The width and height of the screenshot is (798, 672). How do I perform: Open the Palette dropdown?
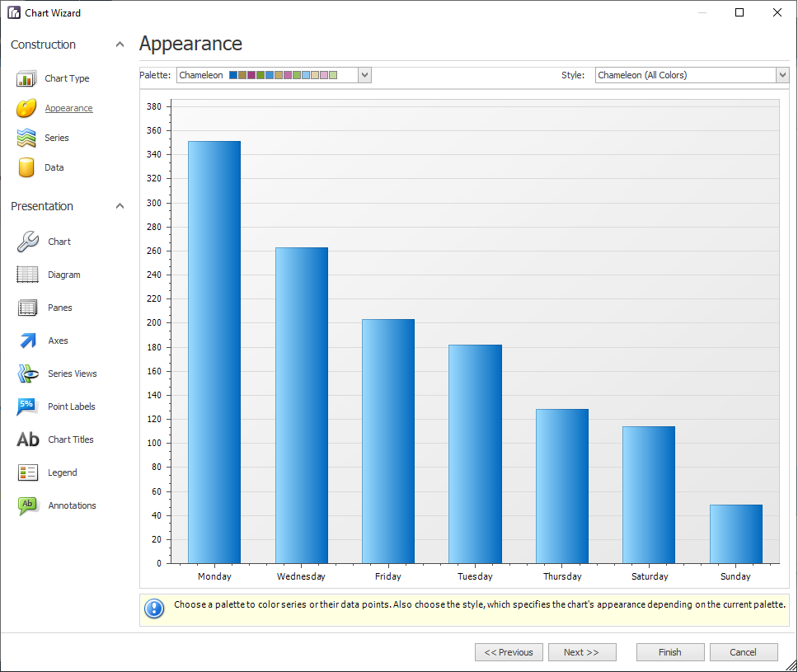(364, 74)
